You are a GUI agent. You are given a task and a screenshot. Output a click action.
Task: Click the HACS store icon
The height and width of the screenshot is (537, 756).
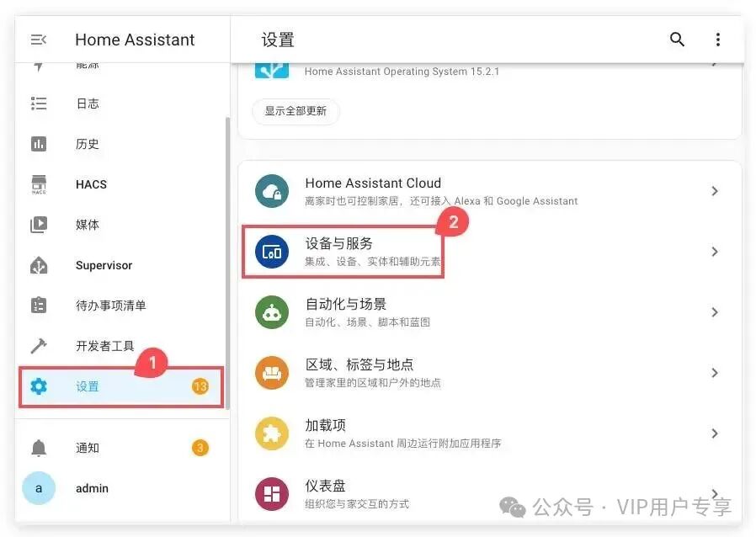[x=39, y=184]
